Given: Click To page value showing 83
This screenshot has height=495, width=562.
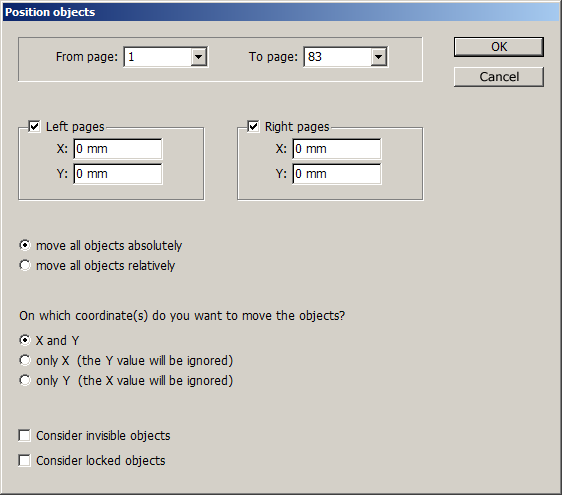Looking at the screenshot, I should (x=338, y=57).
